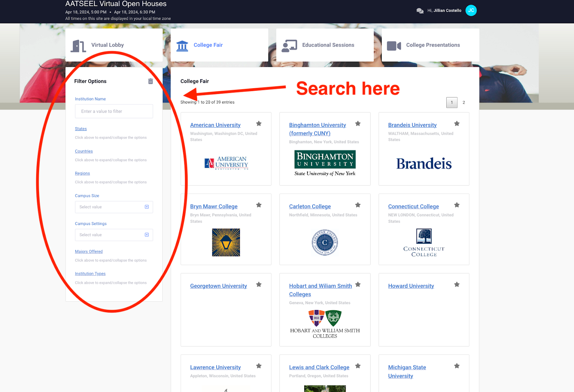The height and width of the screenshot is (392, 574).
Task: Click the Carleton College seal logo
Action: [x=325, y=243]
